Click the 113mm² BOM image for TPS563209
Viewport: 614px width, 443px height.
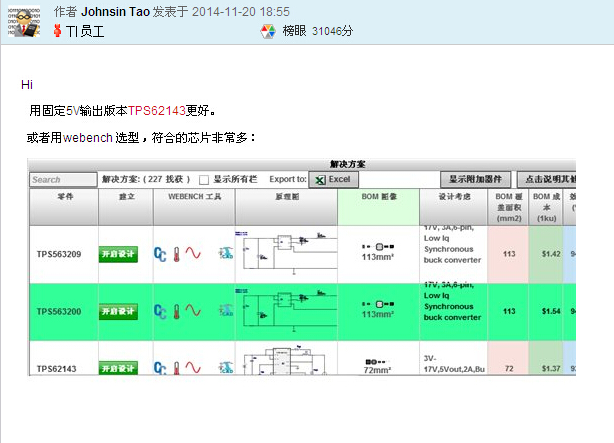point(378,252)
